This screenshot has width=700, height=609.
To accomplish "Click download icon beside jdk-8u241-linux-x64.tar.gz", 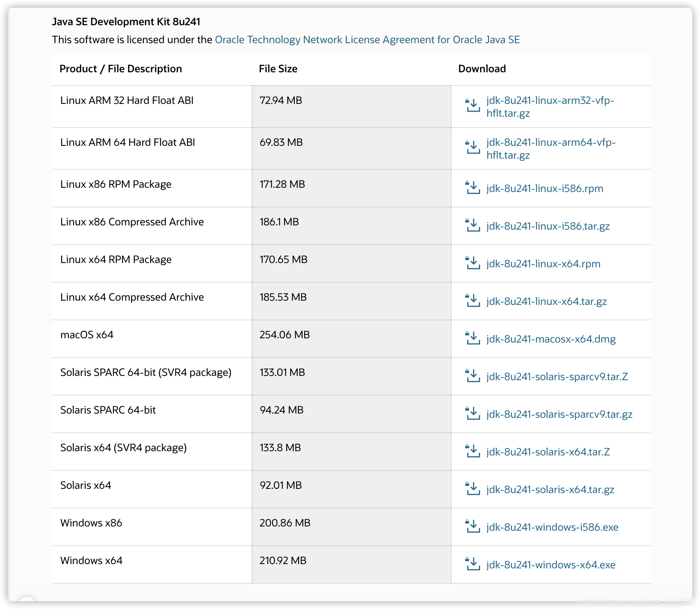I will (x=473, y=300).
